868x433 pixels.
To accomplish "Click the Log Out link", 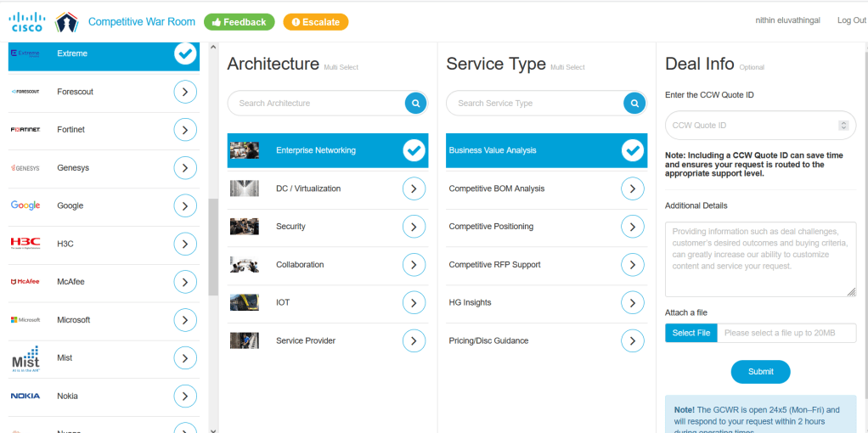I will pos(851,20).
